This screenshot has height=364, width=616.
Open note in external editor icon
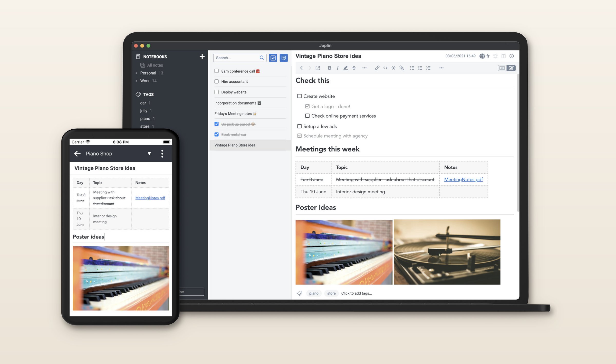coord(318,68)
